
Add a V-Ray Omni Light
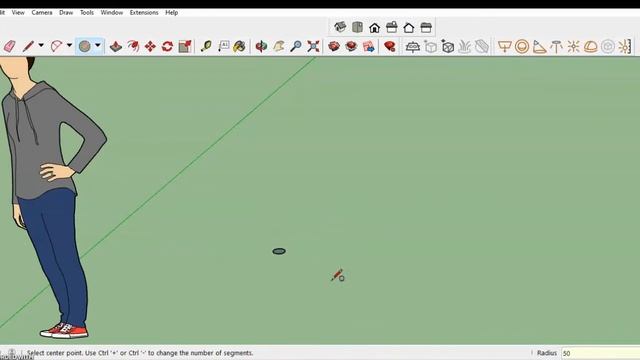coord(573,46)
